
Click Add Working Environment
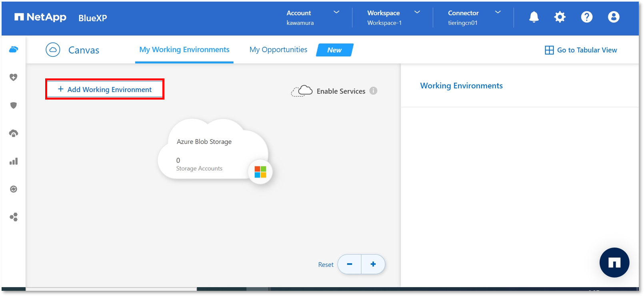105,89
